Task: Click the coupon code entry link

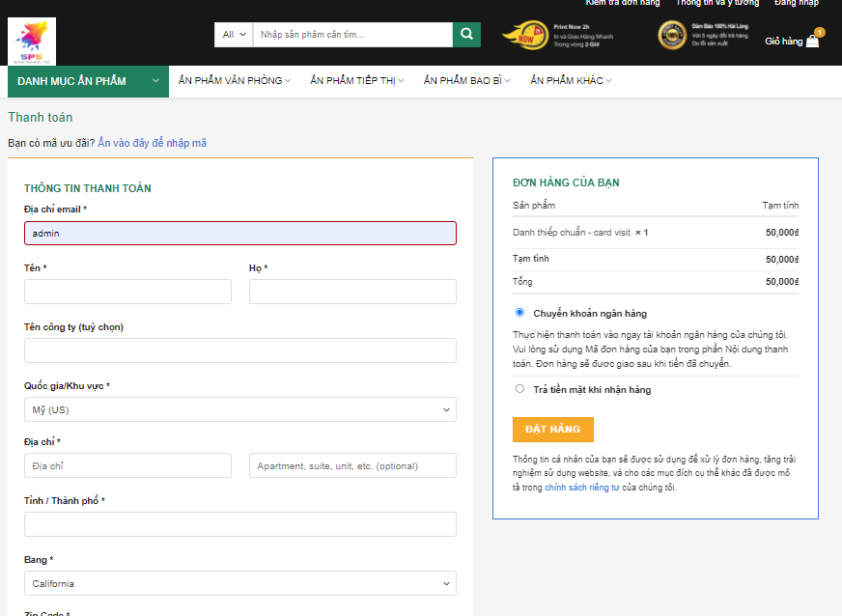Action: [x=152, y=143]
